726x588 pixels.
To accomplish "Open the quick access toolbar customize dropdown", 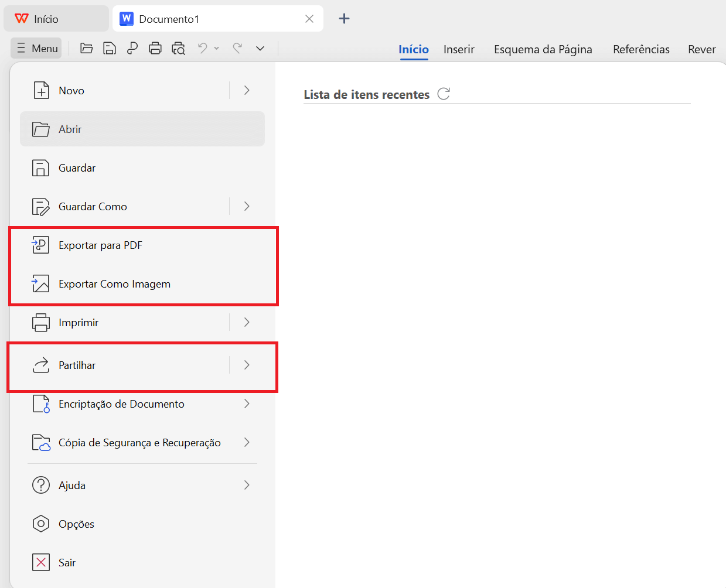I will [x=260, y=49].
